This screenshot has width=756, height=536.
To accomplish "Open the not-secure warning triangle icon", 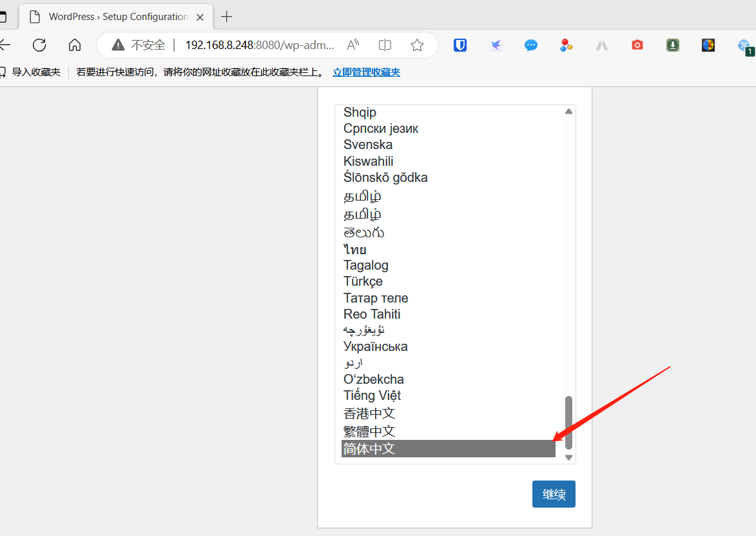I will point(118,45).
